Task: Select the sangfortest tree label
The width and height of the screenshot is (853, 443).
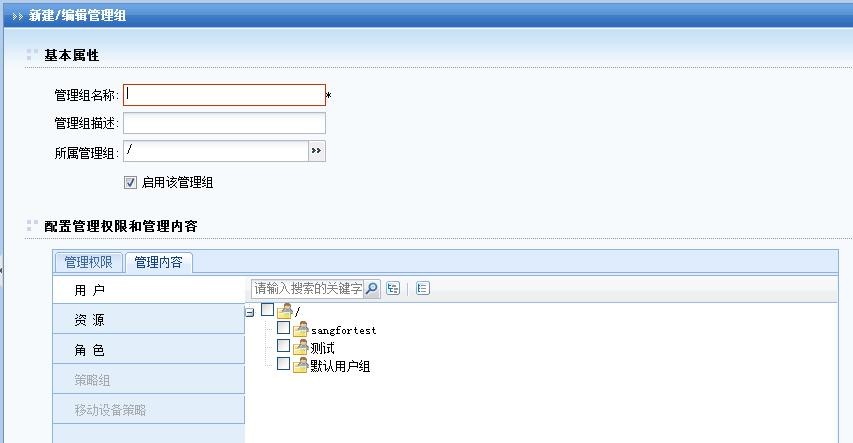Action: [x=343, y=330]
